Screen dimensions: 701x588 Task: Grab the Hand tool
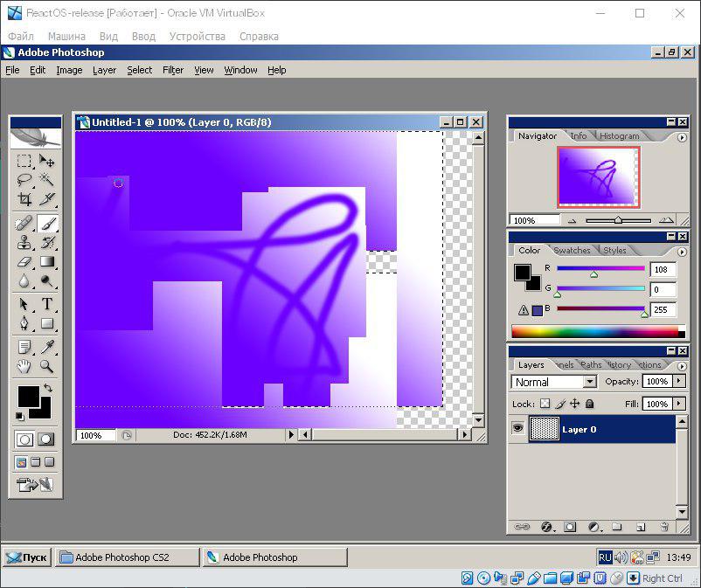click(23, 366)
